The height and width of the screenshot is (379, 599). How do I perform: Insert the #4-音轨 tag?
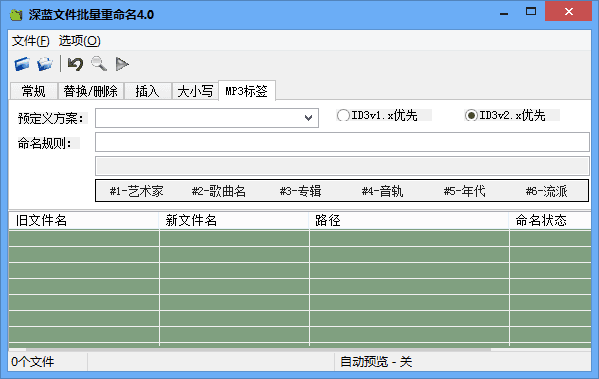click(x=382, y=191)
